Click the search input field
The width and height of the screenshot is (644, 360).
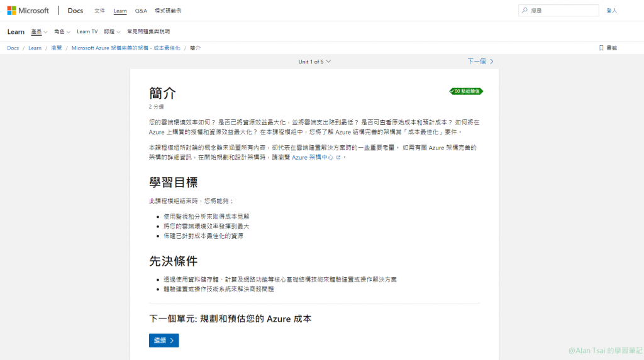pyautogui.click(x=558, y=11)
